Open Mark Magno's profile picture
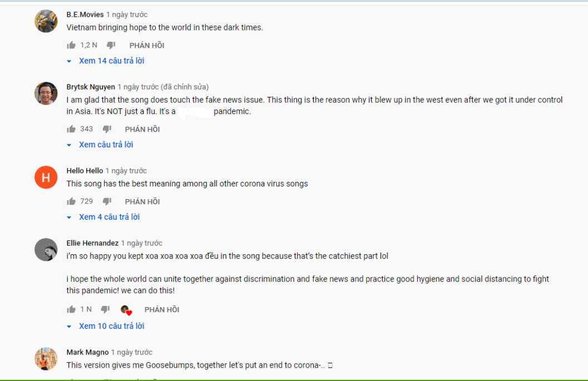This screenshot has height=381, width=588. click(46, 359)
